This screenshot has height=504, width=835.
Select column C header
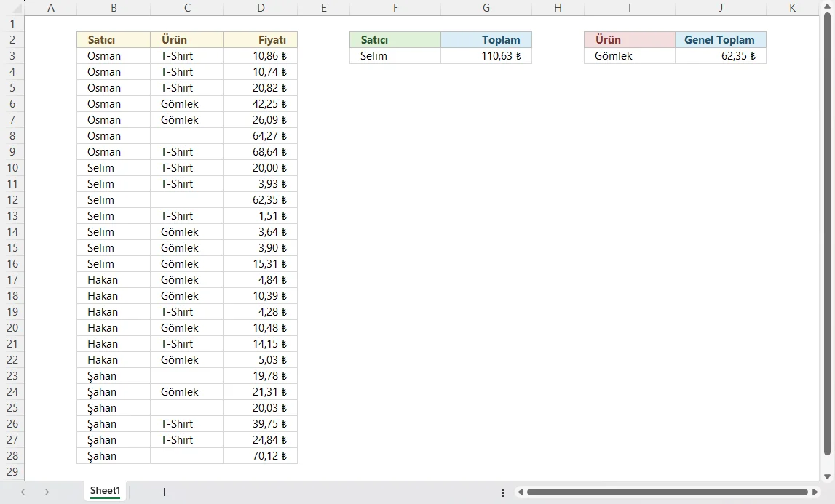click(187, 8)
